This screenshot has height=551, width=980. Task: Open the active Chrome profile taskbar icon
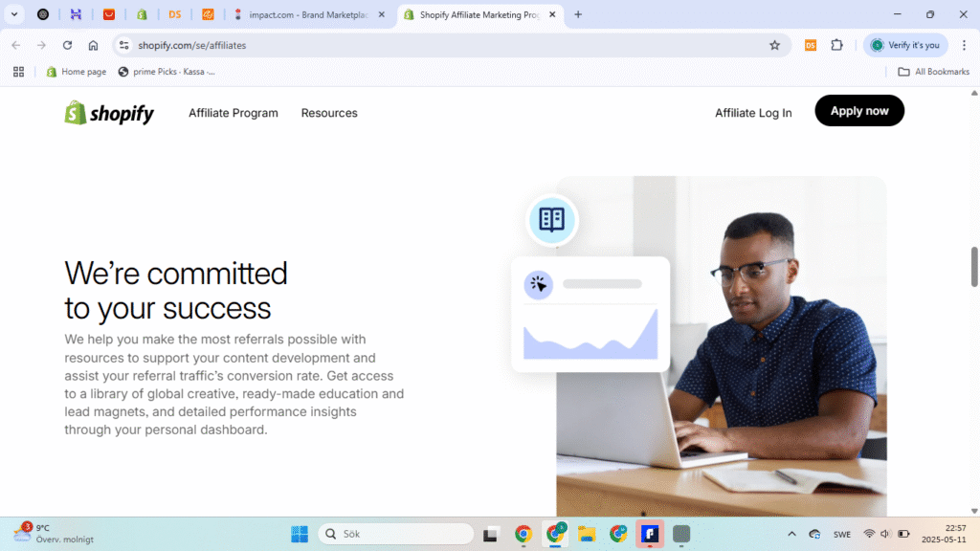pyautogui.click(x=555, y=534)
